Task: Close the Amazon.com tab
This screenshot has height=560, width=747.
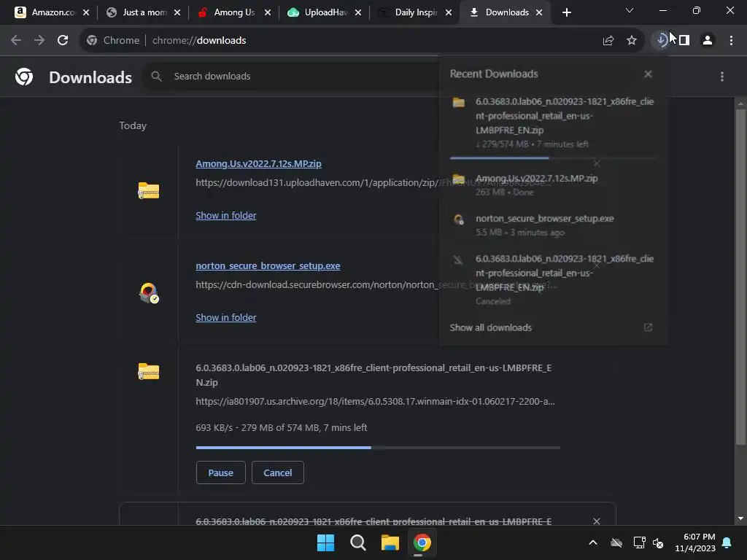Action: (86, 12)
